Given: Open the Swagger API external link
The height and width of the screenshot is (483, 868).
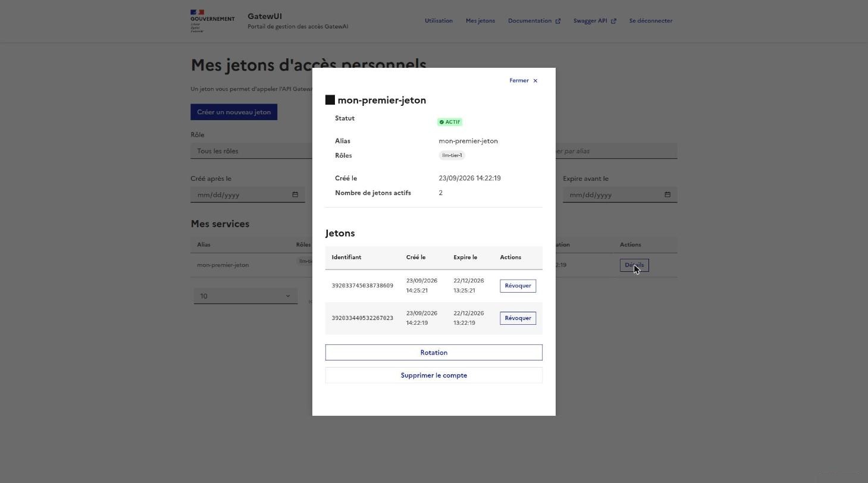Looking at the screenshot, I should 595,21.
